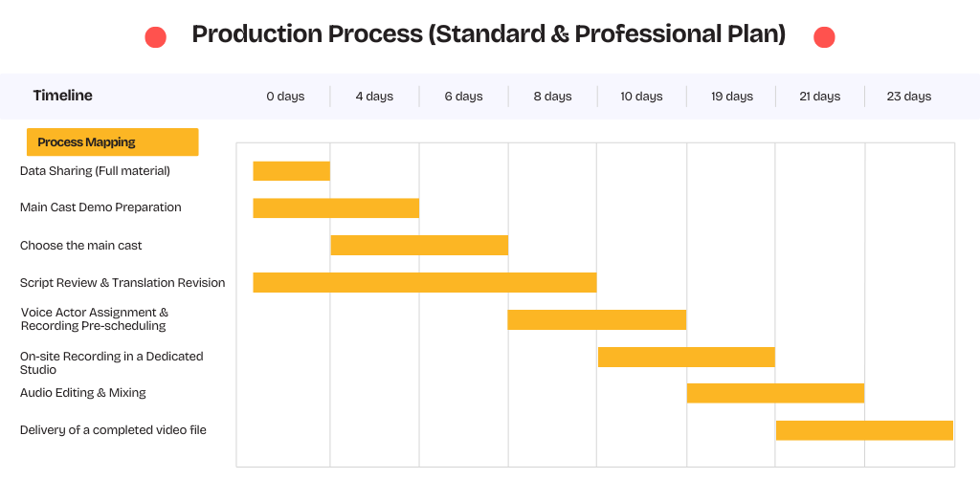Click the Data Sharing (Full material) bar
The width and height of the screenshot is (980, 501).
pyautogui.click(x=291, y=171)
